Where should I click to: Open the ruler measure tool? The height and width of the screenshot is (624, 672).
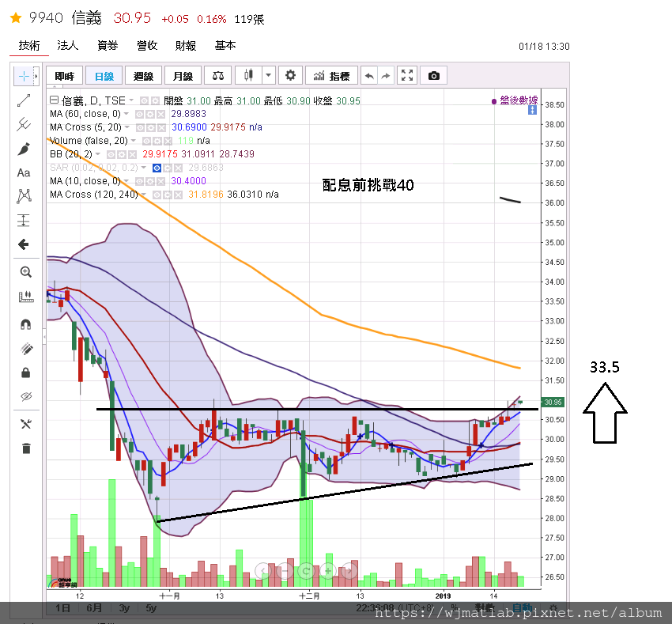coord(26,297)
